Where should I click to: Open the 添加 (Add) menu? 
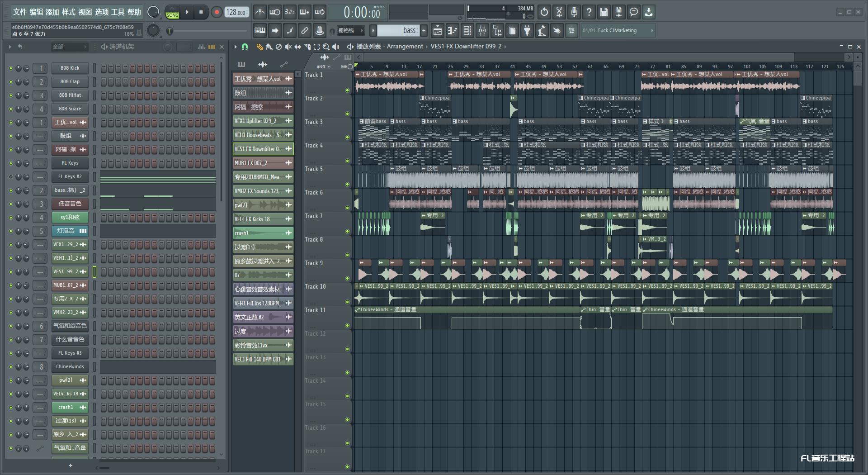click(52, 12)
